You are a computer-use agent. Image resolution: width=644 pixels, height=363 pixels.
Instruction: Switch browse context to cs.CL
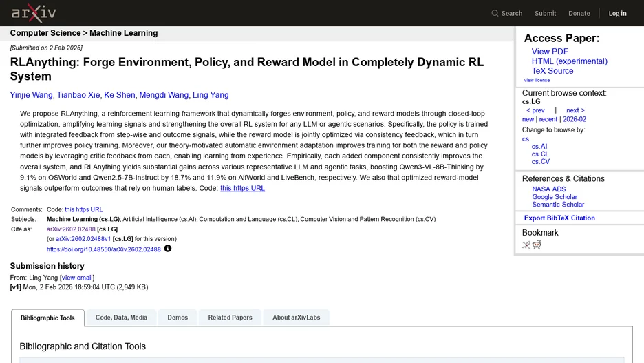pos(540,154)
